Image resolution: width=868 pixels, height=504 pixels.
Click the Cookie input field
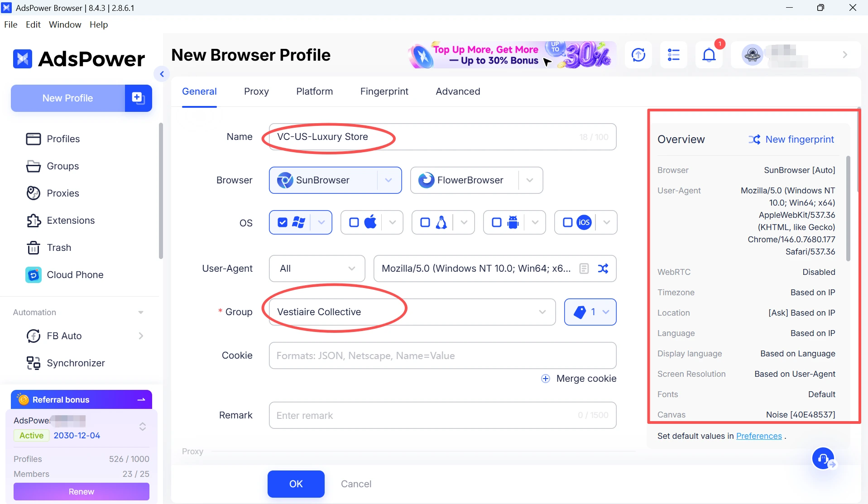click(x=443, y=355)
